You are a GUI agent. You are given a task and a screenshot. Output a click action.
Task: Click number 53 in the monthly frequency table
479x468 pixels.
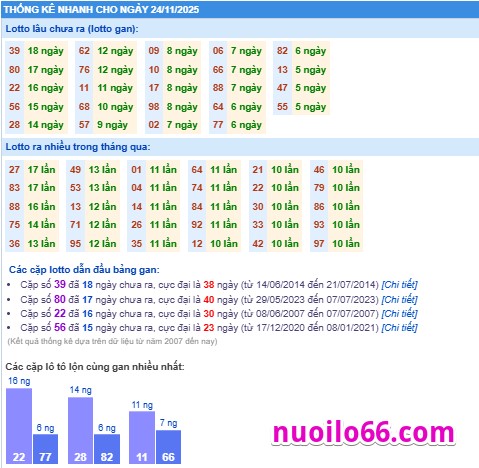coord(75,188)
